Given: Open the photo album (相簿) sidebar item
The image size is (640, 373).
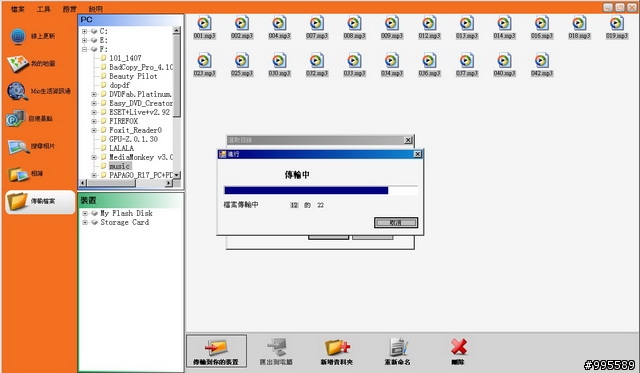Looking at the screenshot, I should (x=25, y=174).
